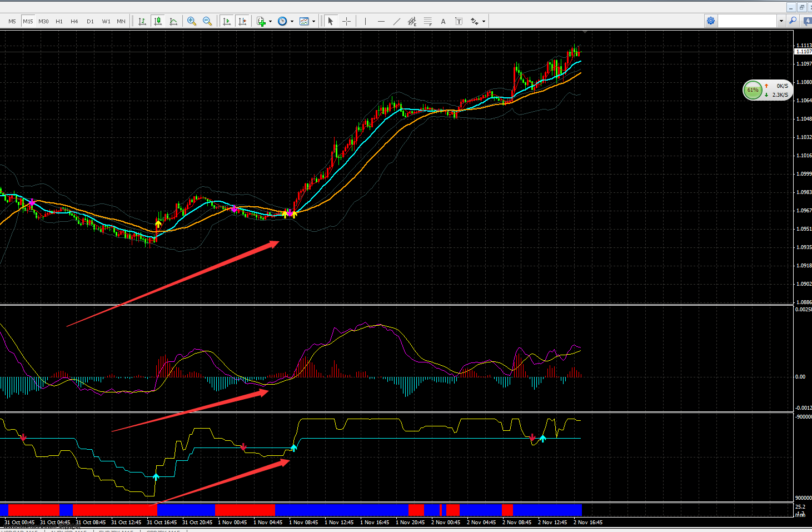This screenshot has height=532, width=812.
Task: Open the blue gear settings icon
Action: tap(710, 21)
